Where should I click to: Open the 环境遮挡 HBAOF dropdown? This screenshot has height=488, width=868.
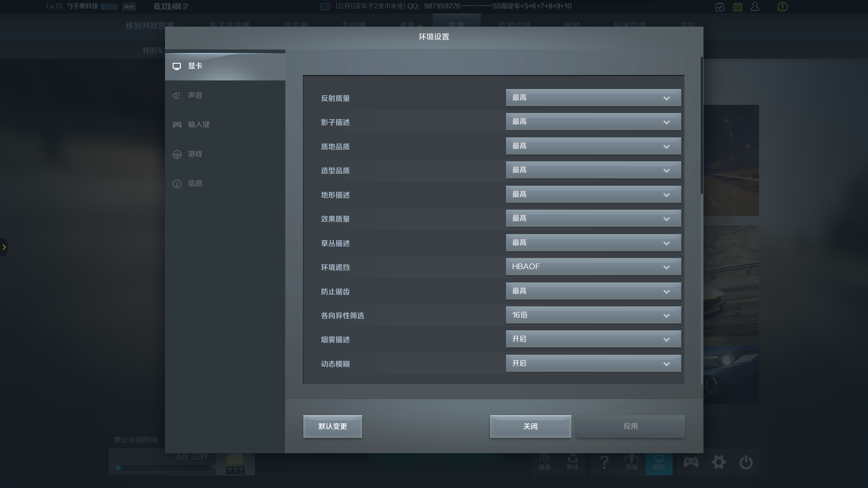click(593, 267)
